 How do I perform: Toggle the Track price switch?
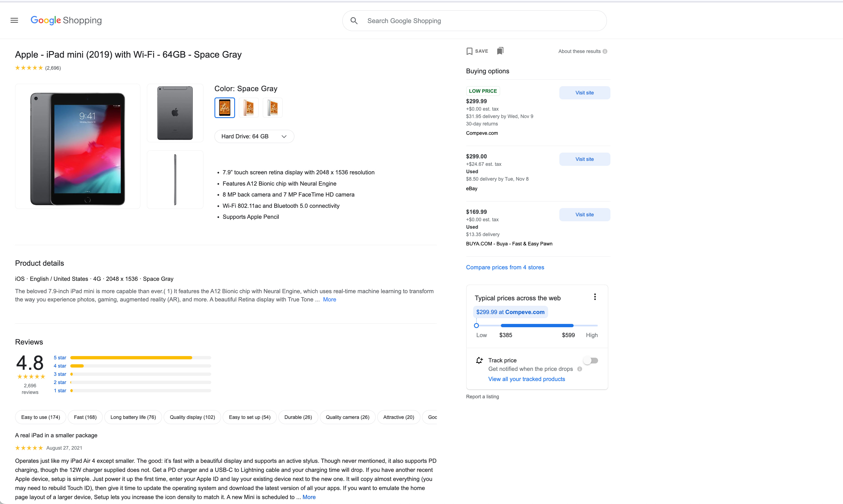(591, 361)
